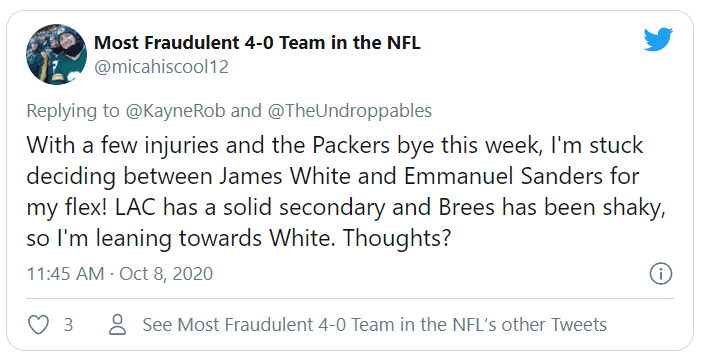Click "Thoughts?" at the tweet's end
This screenshot has width=704, height=360.
click(396, 238)
